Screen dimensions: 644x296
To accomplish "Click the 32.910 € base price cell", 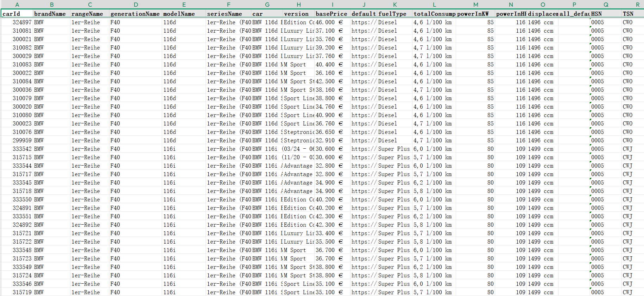I will 329,140.
